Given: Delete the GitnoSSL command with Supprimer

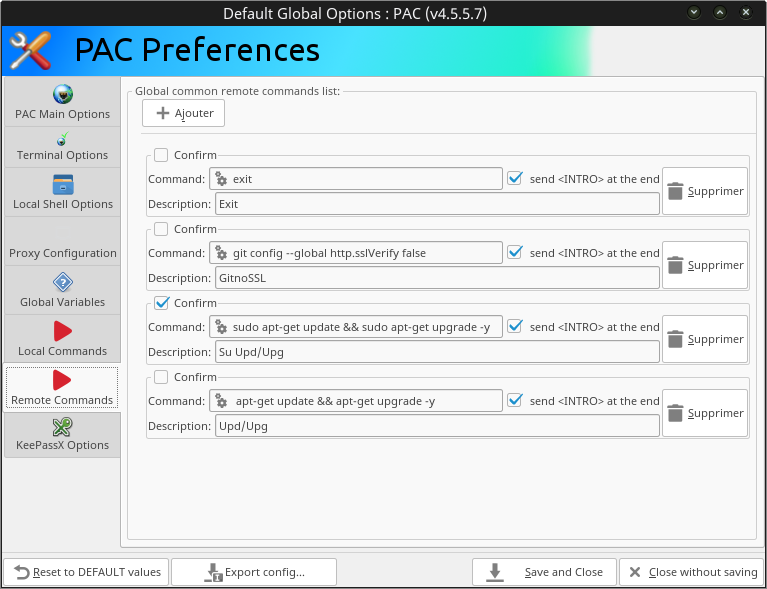Looking at the screenshot, I should point(705,265).
